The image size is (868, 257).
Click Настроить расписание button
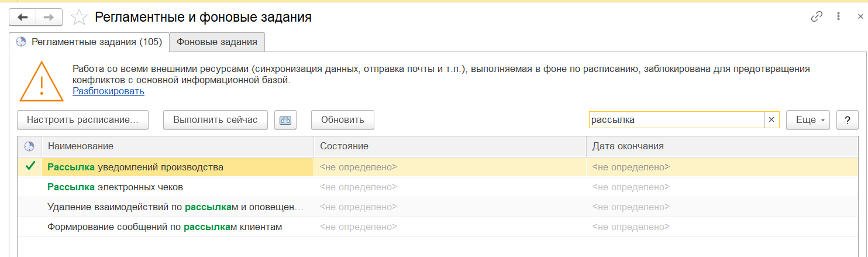coord(82,120)
